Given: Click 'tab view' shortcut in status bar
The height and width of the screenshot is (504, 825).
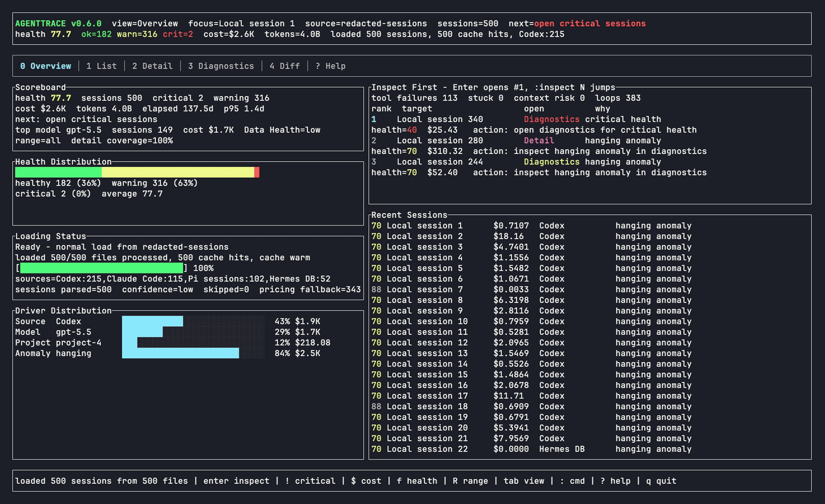Looking at the screenshot, I should click(x=524, y=481).
